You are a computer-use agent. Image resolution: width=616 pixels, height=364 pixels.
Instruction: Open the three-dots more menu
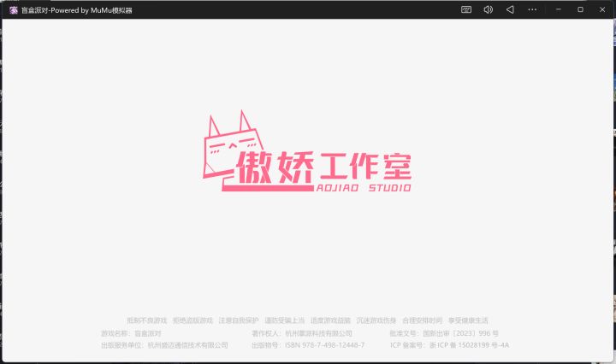[x=532, y=9]
